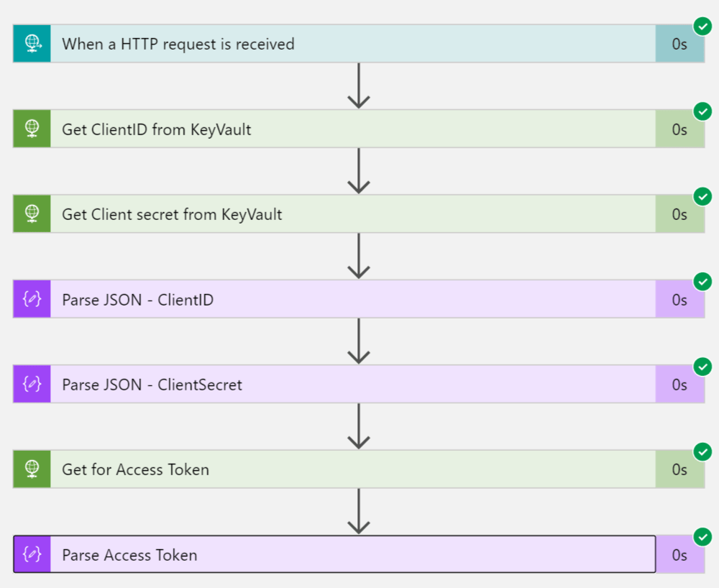Click the HTTP request trigger icon

tap(32, 44)
